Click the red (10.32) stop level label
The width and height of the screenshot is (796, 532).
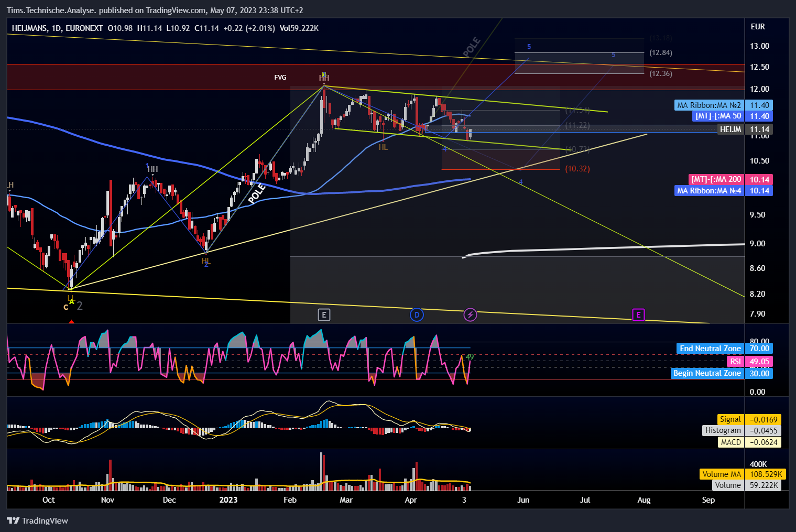click(577, 169)
